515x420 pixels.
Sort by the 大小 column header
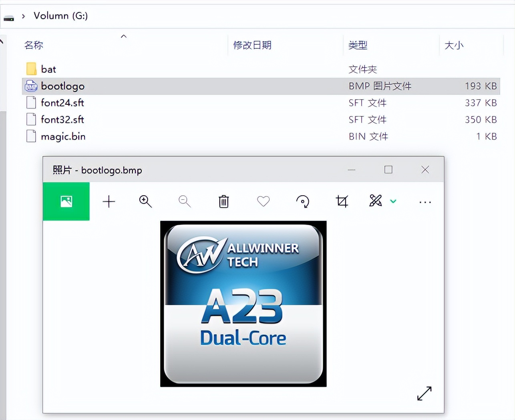tap(454, 45)
